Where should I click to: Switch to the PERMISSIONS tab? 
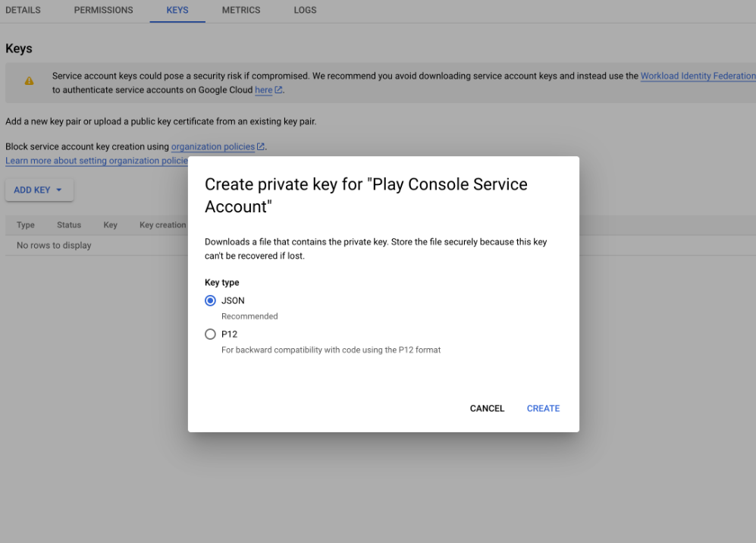point(103,10)
